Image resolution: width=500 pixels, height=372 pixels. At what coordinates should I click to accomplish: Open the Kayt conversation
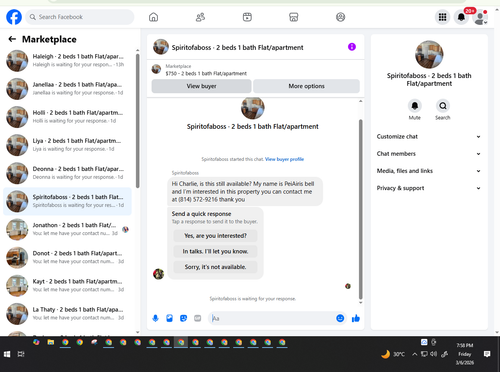point(68,286)
